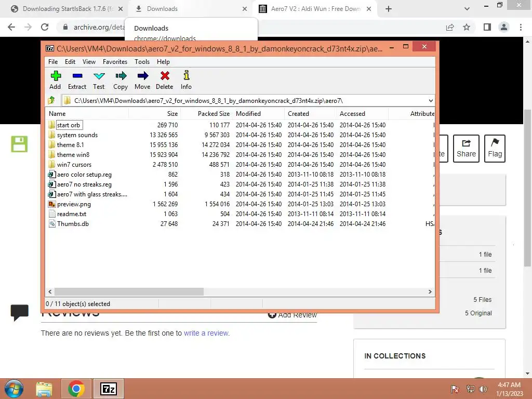Open Chrome tab search chevron
Image resolution: width=532 pixels, height=399 pixels.
coord(467,9)
